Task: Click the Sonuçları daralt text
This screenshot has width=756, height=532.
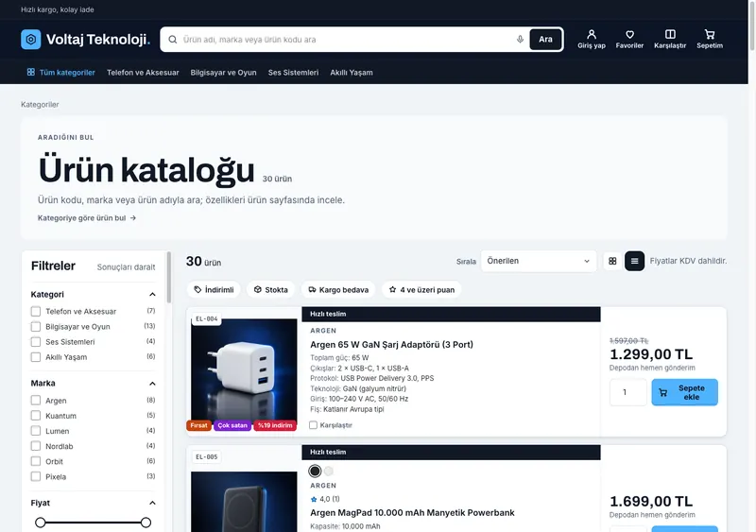Action: (126, 267)
